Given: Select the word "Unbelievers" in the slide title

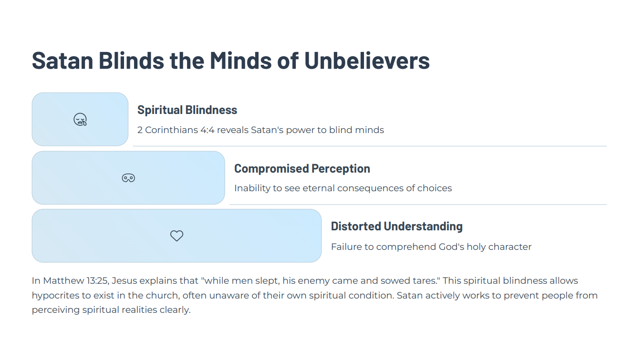Looking at the screenshot, I should click(x=367, y=61).
